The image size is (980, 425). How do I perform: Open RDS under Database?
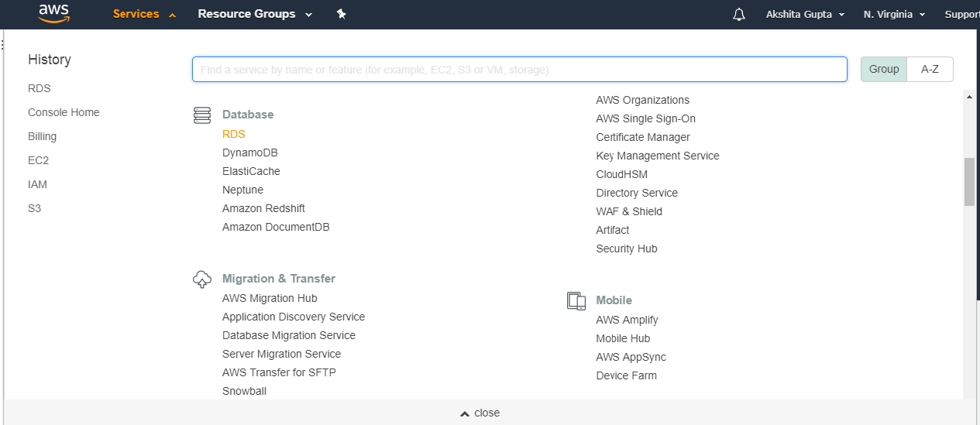233,134
